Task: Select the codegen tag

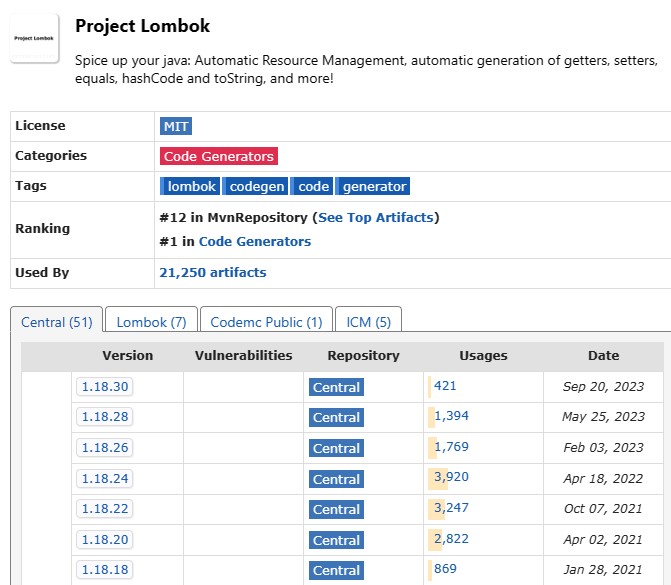Action: pos(257,186)
